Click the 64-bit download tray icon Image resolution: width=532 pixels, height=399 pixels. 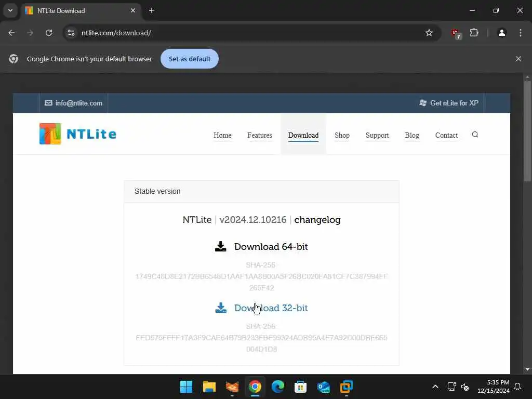pyautogui.click(x=220, y=247)
